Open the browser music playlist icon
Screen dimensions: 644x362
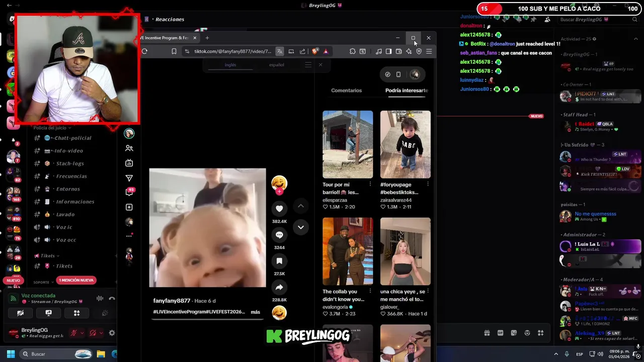pos(379,51)
